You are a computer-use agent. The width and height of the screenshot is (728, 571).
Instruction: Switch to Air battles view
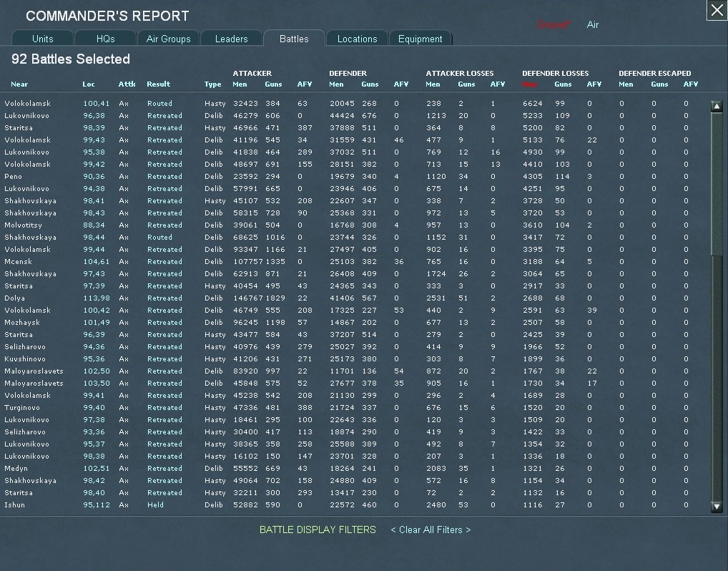(x=592, y=24)
